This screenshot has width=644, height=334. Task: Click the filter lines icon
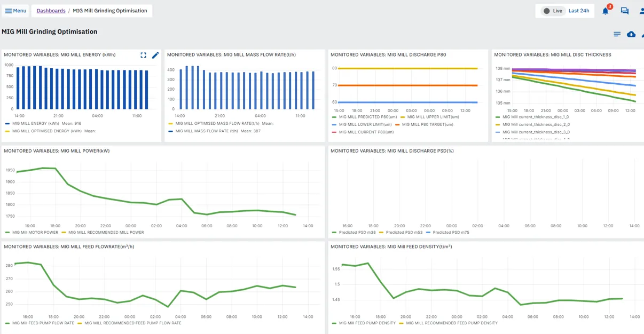click(x=617, y=34)
